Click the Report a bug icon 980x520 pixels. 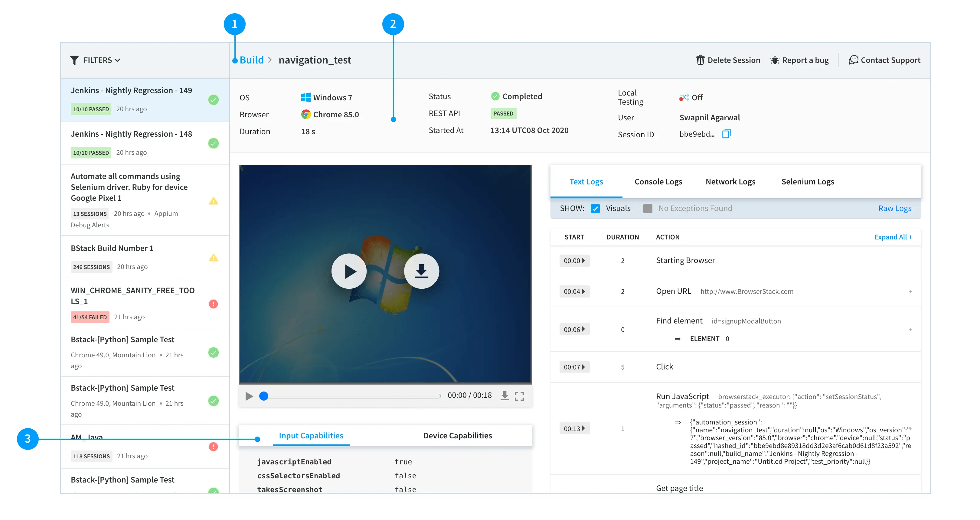coord(775,60)
